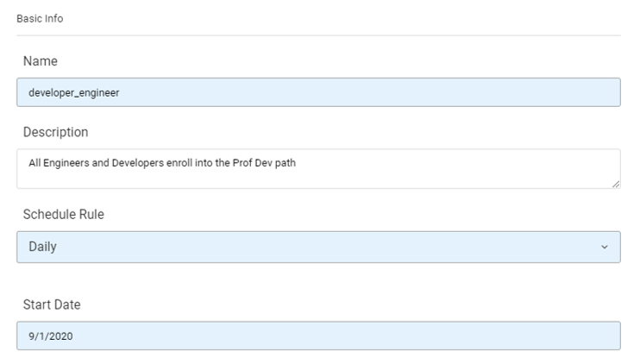Image resolution: width=640 pixels, height=364 pixels.
Task: Click the 'Name' field label
Action: (38, 61)
